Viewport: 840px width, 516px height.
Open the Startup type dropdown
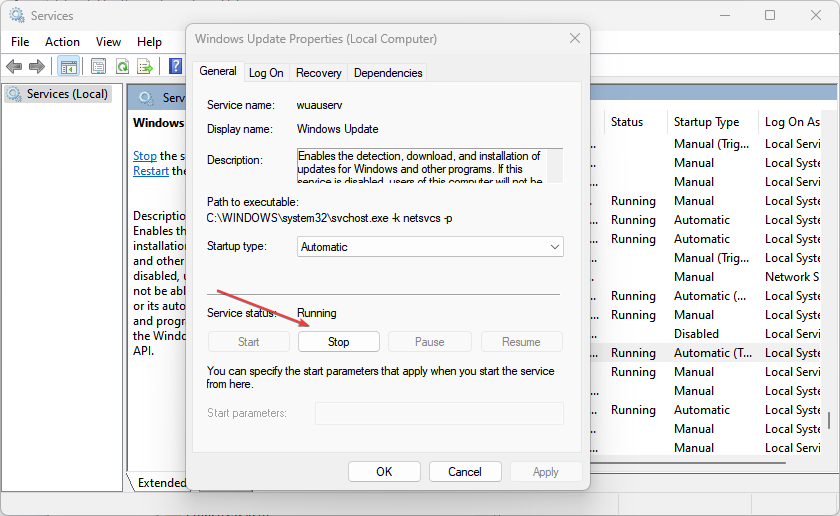(430, 247)
